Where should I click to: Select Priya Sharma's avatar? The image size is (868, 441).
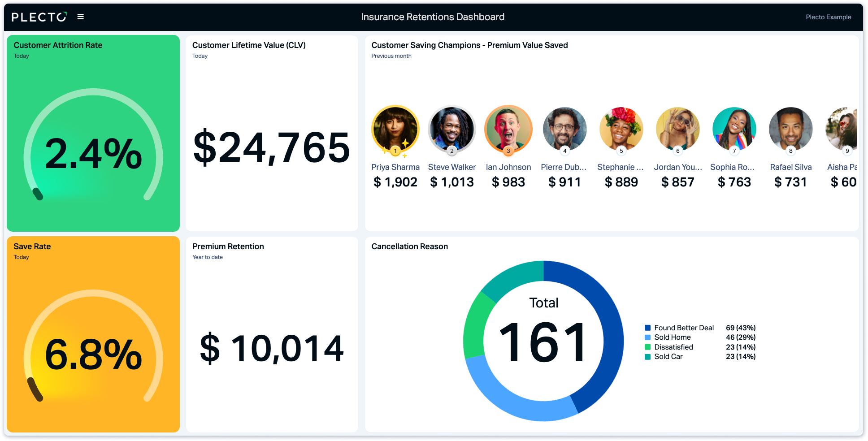tap(395, 129)
